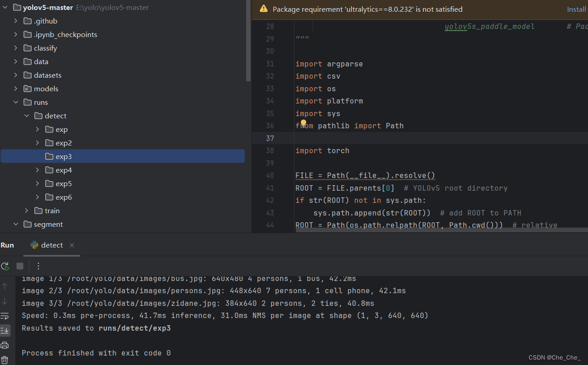Click the yellow lightbulb intention icon
588x365 pixels.
pos(303,123)
